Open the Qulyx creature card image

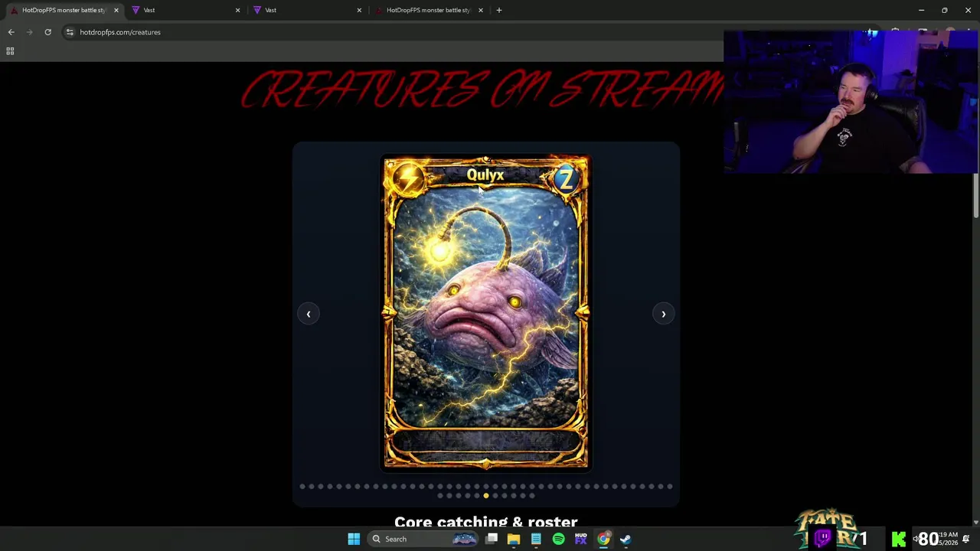tap(486, 312)
